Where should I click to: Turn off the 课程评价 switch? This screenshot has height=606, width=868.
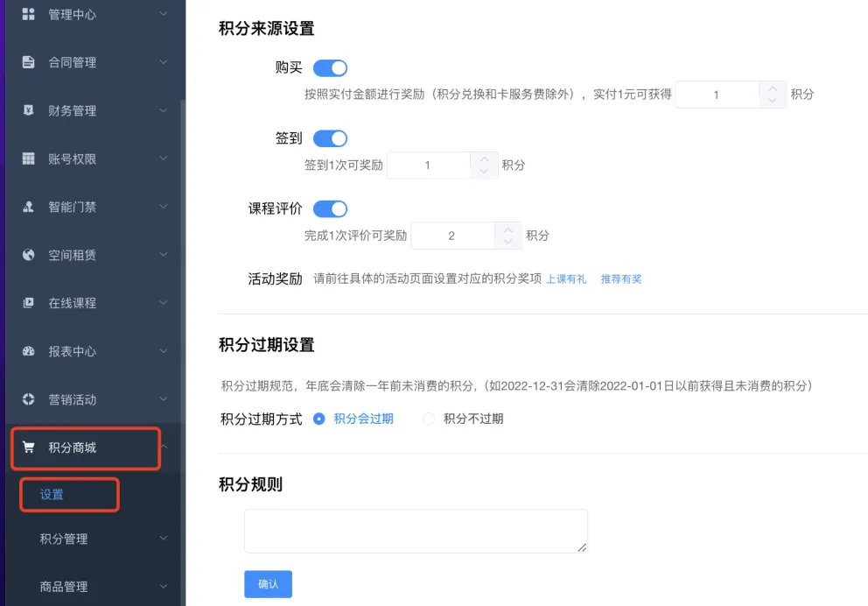(330, 208)
